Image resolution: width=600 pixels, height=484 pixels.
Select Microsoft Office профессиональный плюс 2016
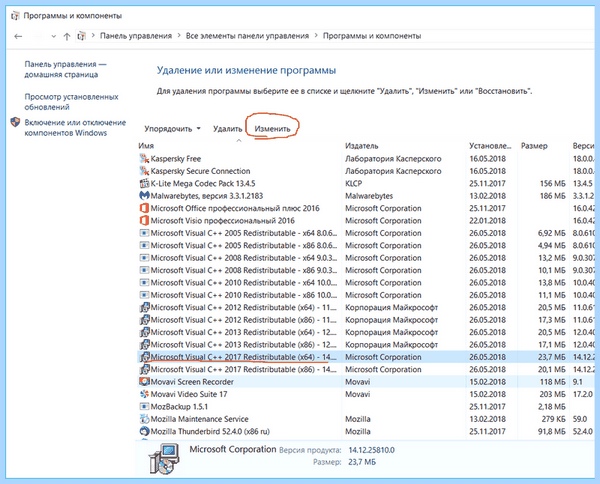365,208
